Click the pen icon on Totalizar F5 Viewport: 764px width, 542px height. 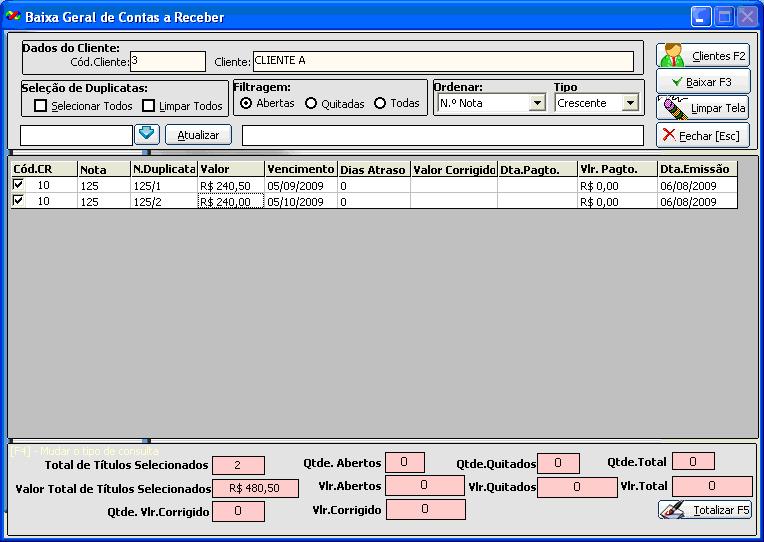[x=672, y=510]
